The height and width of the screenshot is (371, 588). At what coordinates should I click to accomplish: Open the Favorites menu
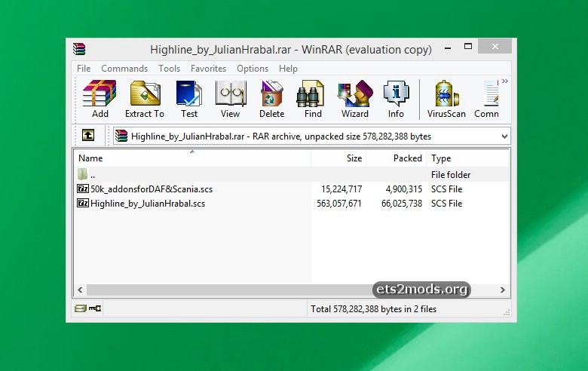tap(208, 69)
